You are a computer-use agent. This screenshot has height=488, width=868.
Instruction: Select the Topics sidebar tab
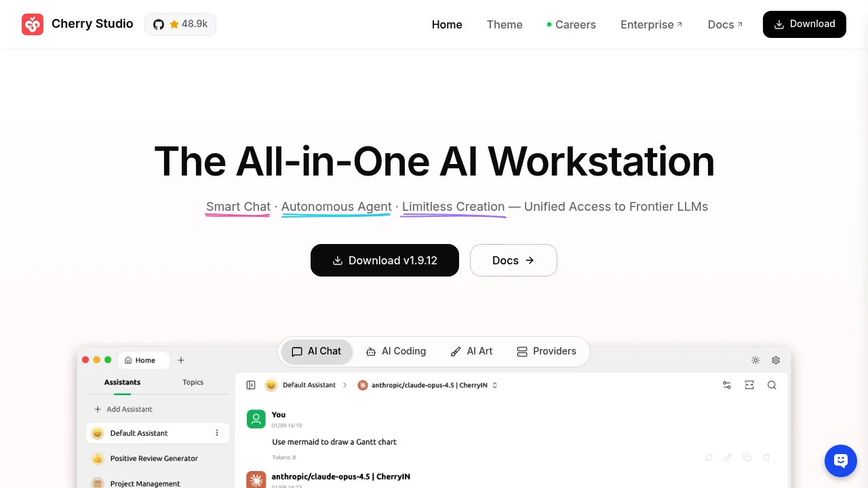tap(193, 382)
